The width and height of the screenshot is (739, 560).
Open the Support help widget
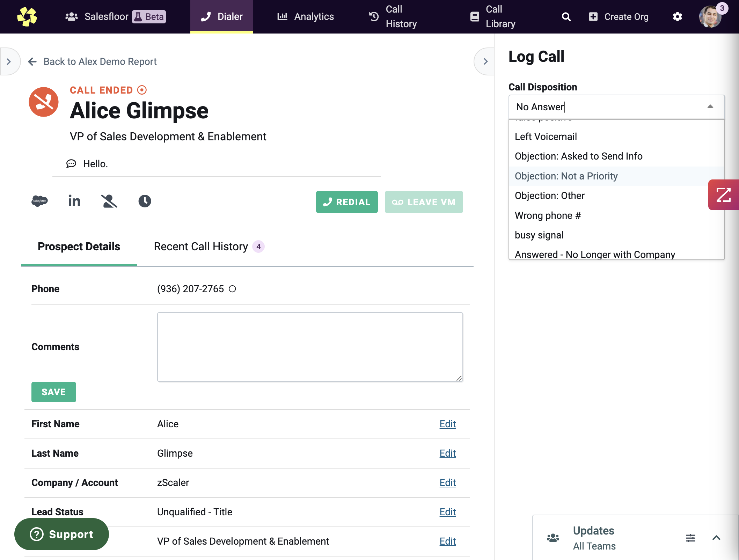61,534
